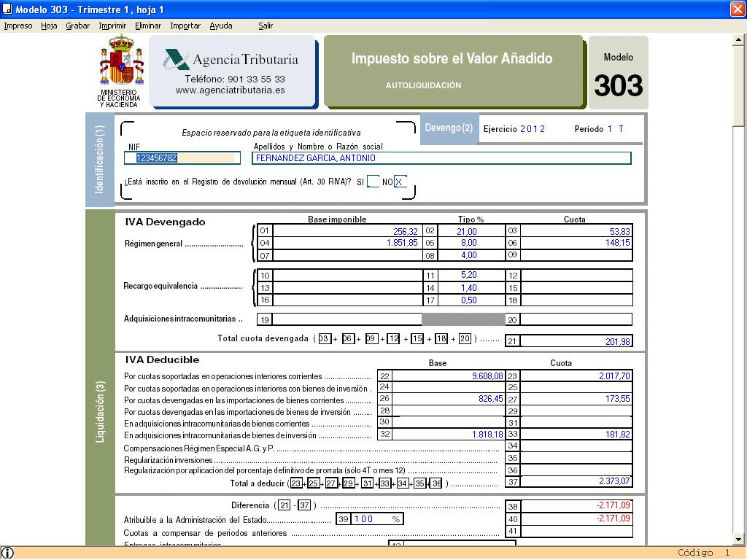747x560 pixels.
Task: Select recargo tipo field 17 showing 0,50
Action: tap(471, 300)
